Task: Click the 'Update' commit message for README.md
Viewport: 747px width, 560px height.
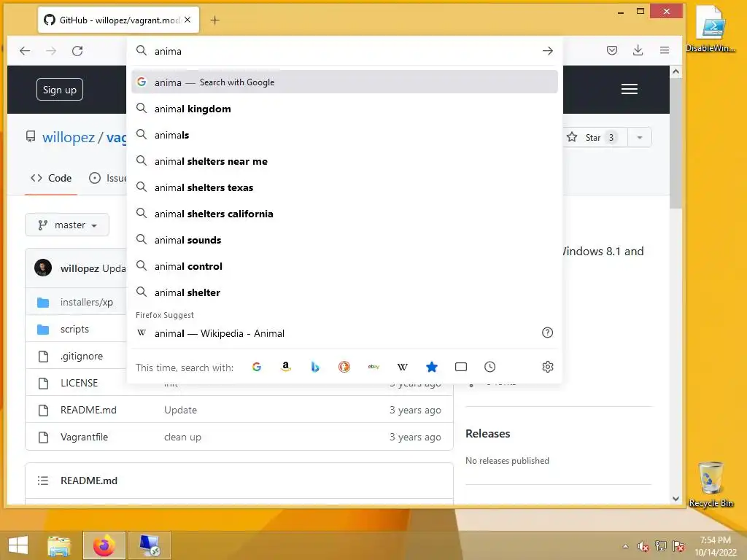Action: point(180,410)
